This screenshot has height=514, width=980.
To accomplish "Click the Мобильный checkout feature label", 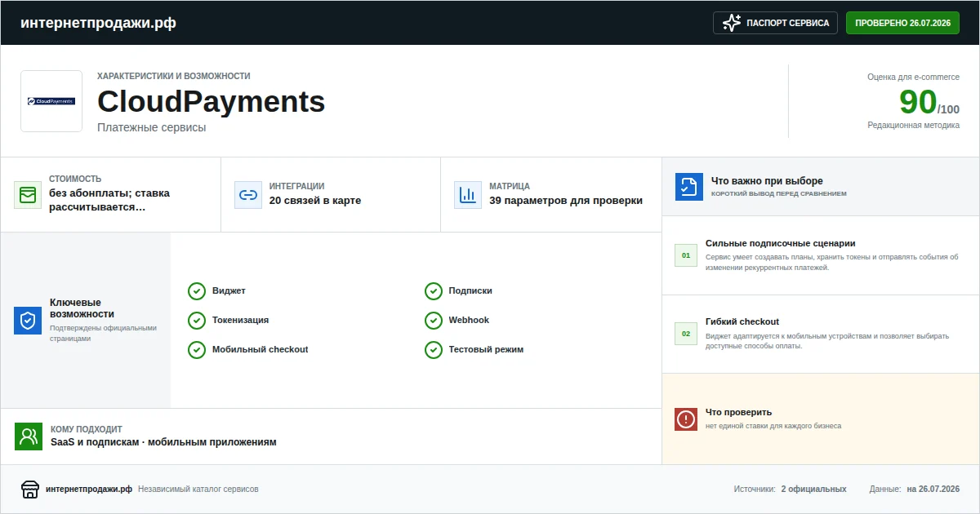I will pyautogui.click(x=261, y=349).
